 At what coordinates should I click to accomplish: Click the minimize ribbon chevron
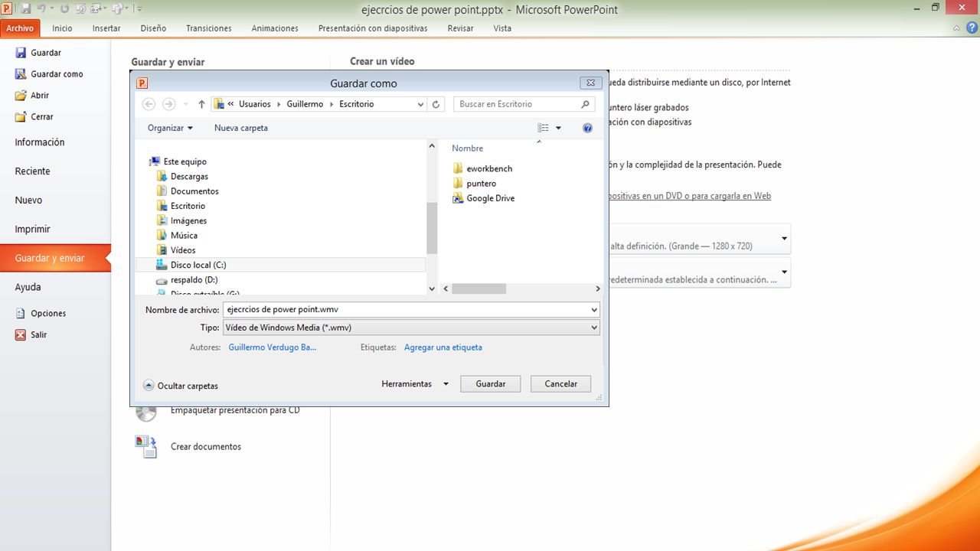(957, 28)
